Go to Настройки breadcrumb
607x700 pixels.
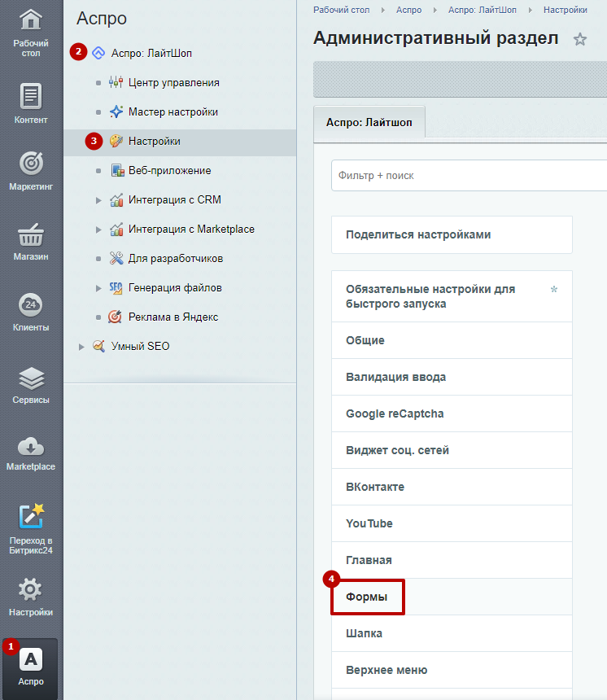coord(565,10)
